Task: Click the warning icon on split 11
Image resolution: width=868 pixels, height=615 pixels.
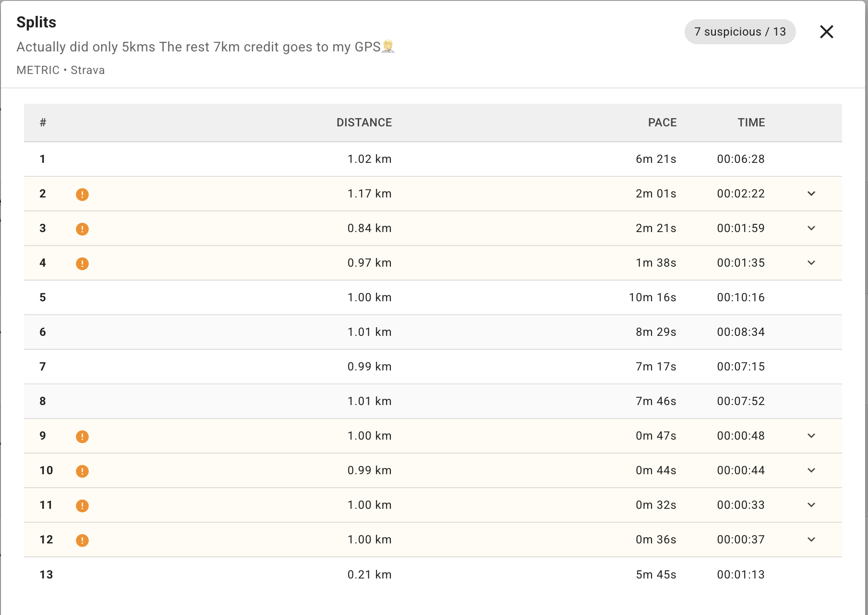Action: pos(82,505)
